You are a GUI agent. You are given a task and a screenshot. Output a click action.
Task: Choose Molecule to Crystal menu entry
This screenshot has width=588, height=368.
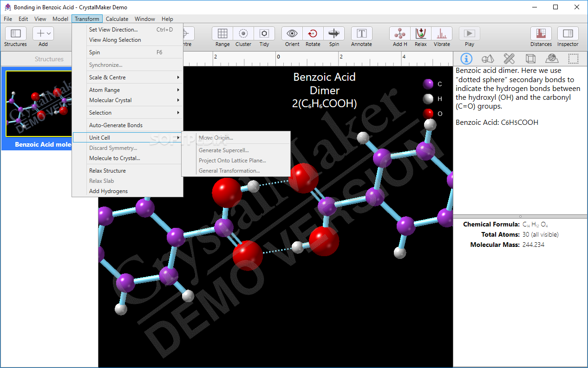click(x=128, y=158)
